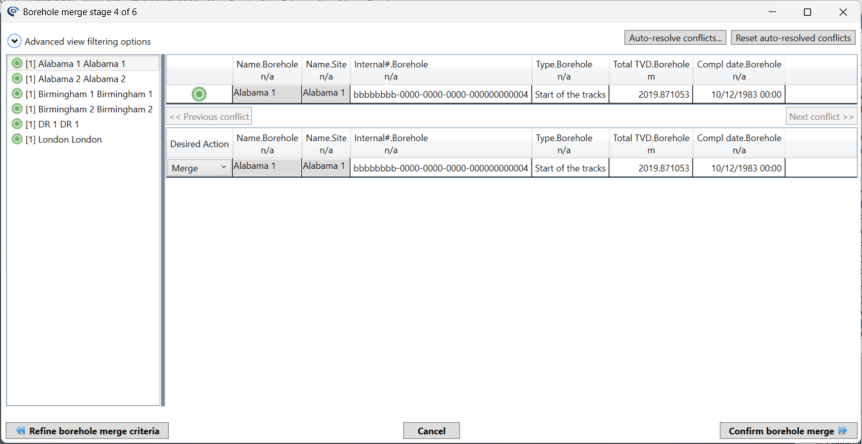
Task: Click the green circle icon for London
Action: coord(17,139)
